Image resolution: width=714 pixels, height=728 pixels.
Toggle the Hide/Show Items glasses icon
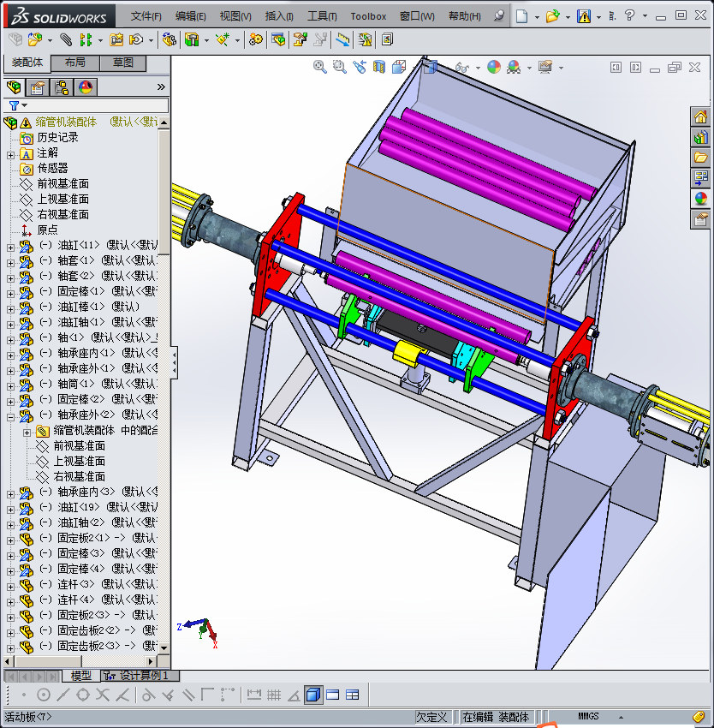462,68
